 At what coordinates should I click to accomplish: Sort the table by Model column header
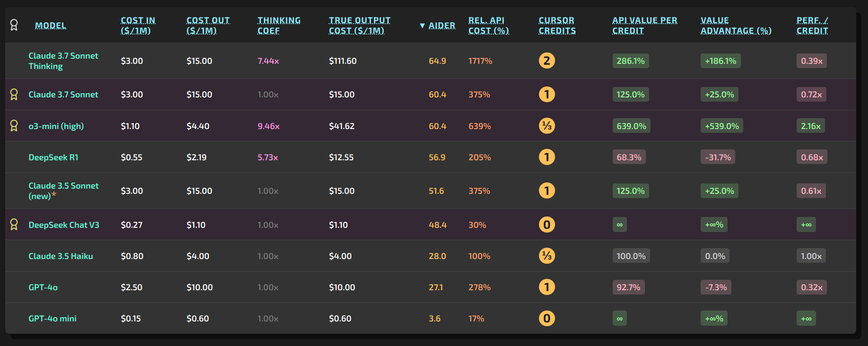tap(51, 26)
